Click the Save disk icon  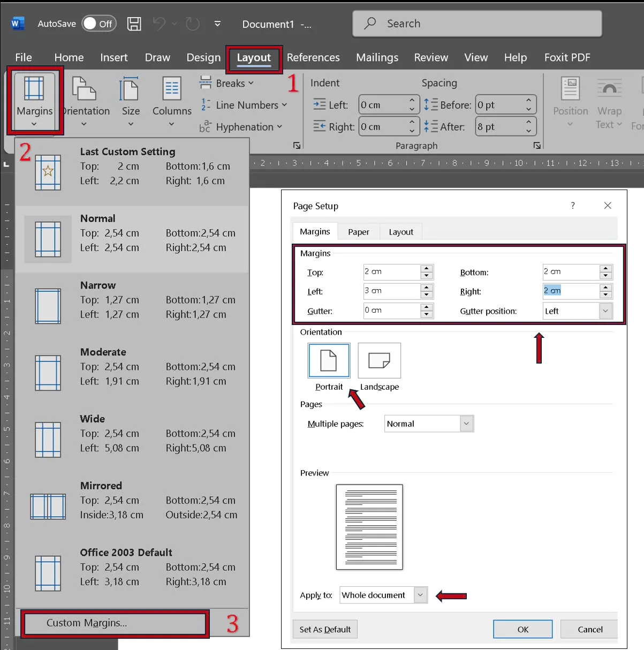[134, 24]
